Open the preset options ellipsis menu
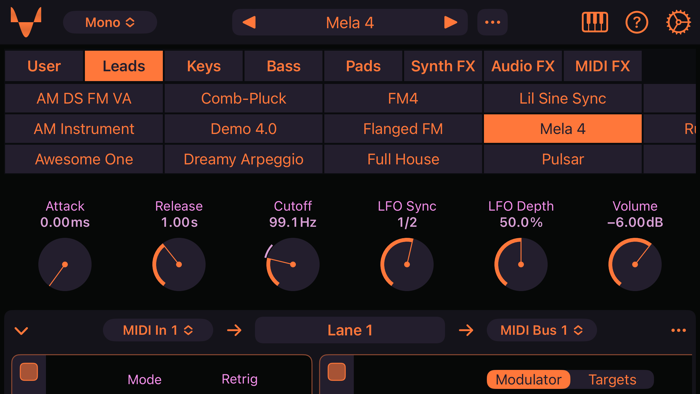700x394 pixels. click(x=492, y=22)
